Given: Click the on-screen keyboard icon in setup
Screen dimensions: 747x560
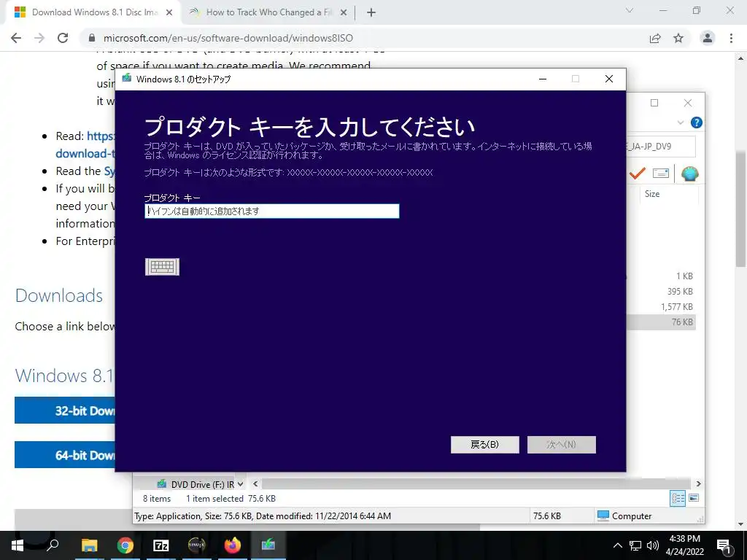Looking at the screenshot, I should pyautogui.click(x=162, y=267).
